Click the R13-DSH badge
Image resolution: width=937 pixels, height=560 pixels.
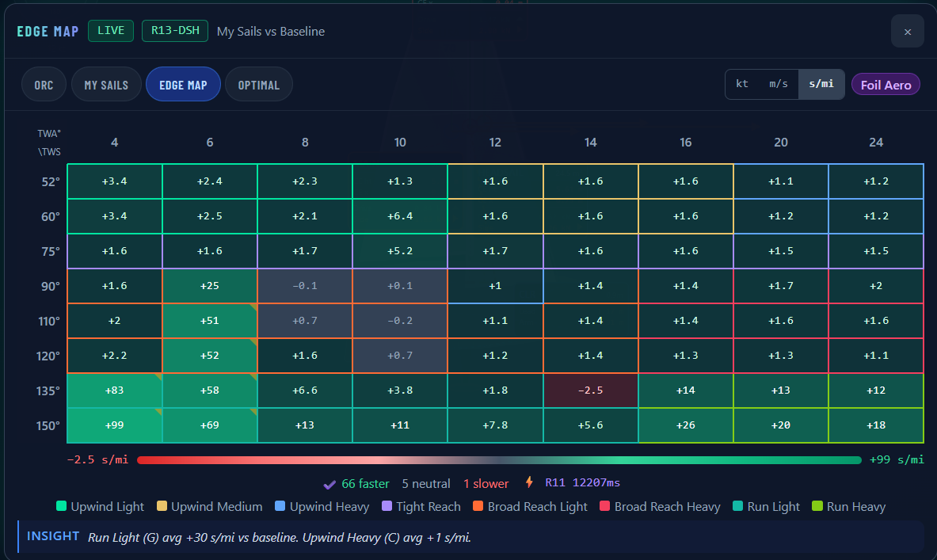(x=175, y=30)
